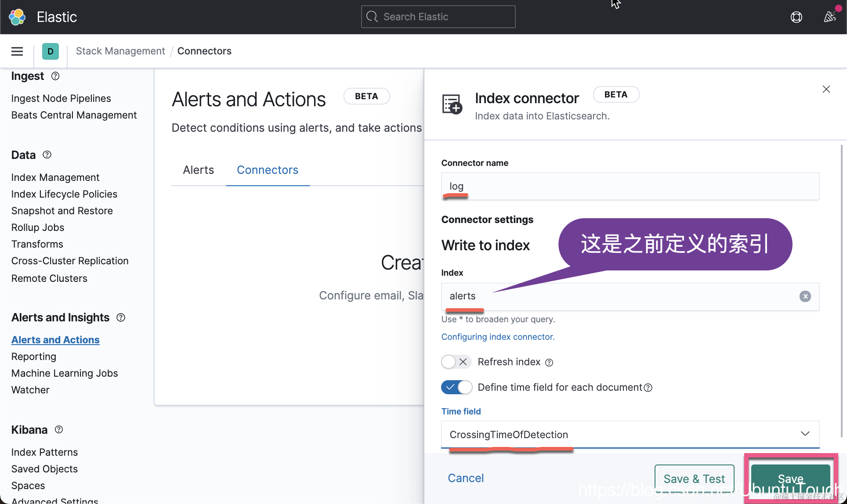Screen dimensions: 847x504
Task: Open the hamburger navigation menu
Action: [17, 51]
